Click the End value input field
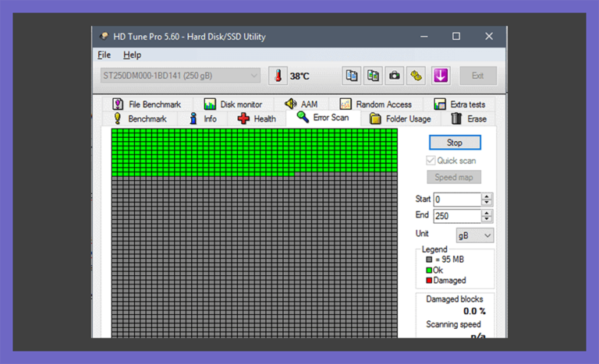Screen dimensions: 599x364 click(457, 216)
